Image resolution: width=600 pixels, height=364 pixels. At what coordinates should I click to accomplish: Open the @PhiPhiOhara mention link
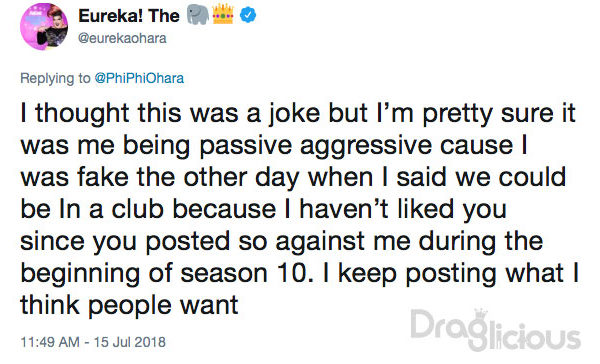tap(139, 78)
